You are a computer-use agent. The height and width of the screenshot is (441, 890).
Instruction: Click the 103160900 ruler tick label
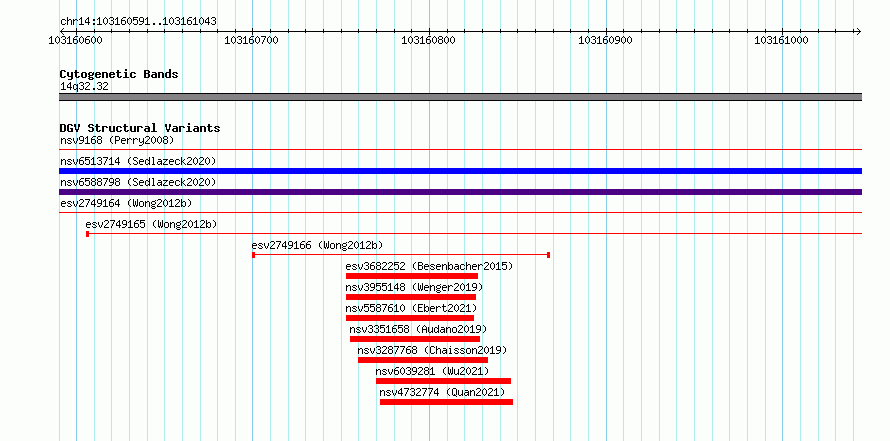tap(605, 40)
